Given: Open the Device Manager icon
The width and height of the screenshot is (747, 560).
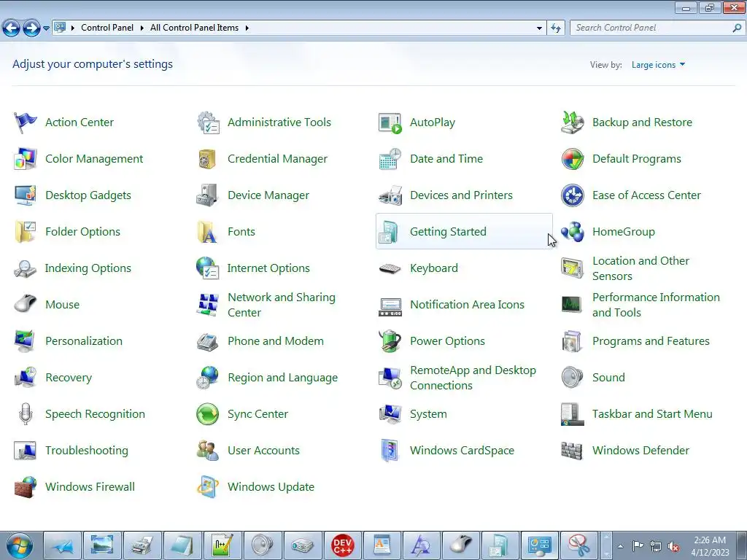Looking at the screenshot, I should (207, 195).
